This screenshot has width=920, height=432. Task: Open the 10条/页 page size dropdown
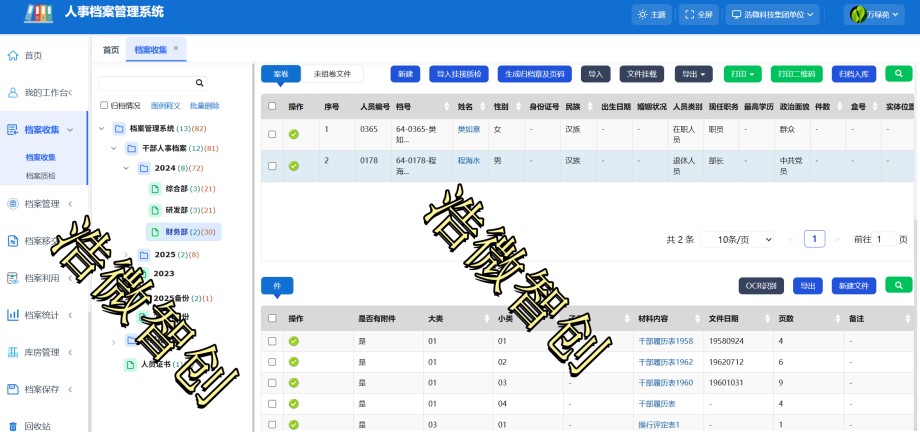pyautogui.click(x=738, y=239)
